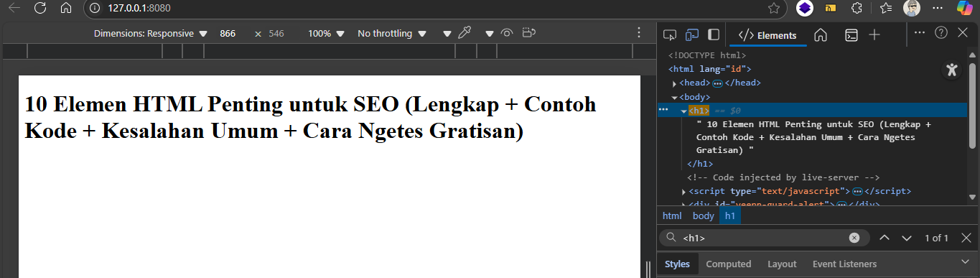Select body in the breadcrumb trail
The image size is (980, 278).
point(704,216)
